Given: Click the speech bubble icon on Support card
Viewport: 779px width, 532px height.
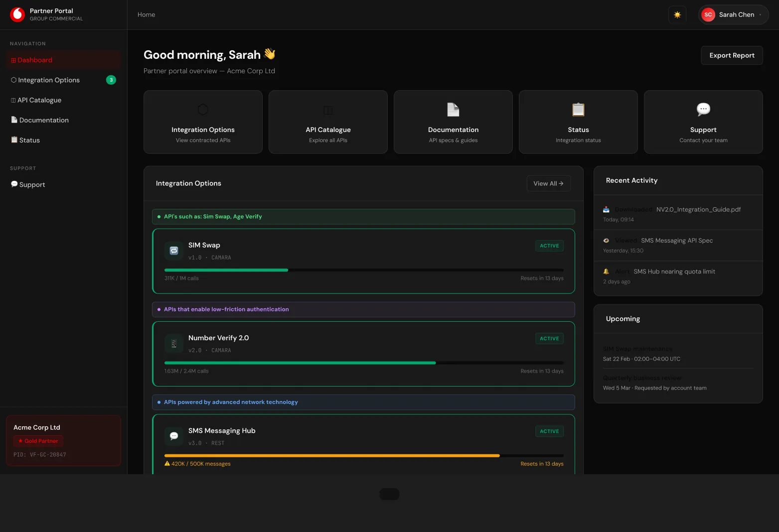Looking at the screenshot, I should pos(703,109).
